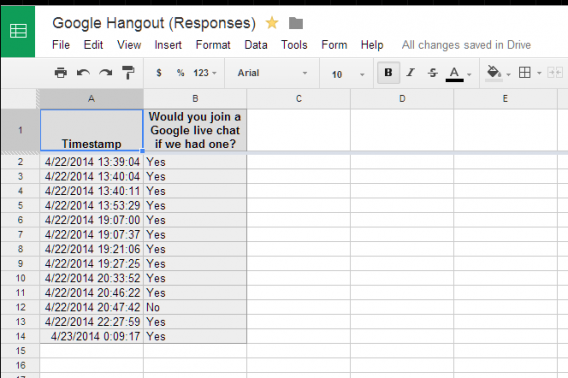Click cell '4/22/2014 13:39:04'
Image resolution: width=568 pixels, height=378 pixels.
[x=92, y=162]
